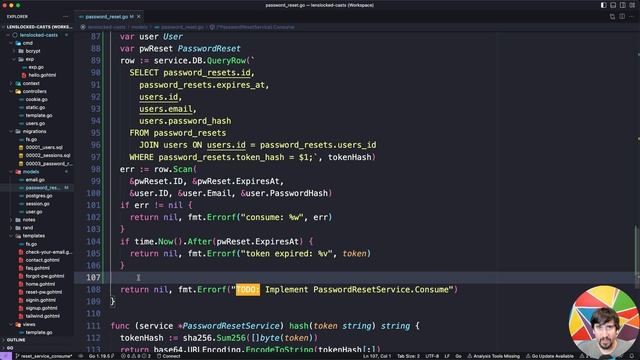
Task: Toggle the secondary side bar layout icon
Action: (x=622, y=5)
